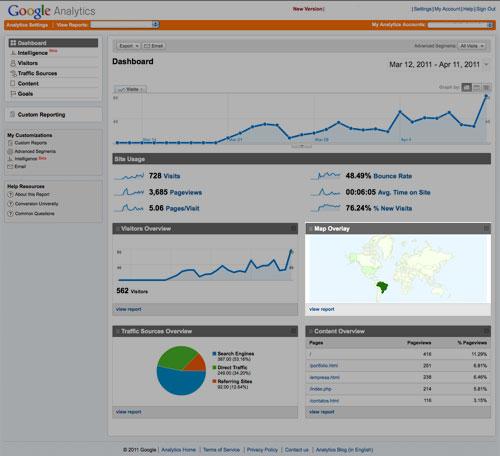
Task: Click view report under Map Overlay
Action: 322,309
